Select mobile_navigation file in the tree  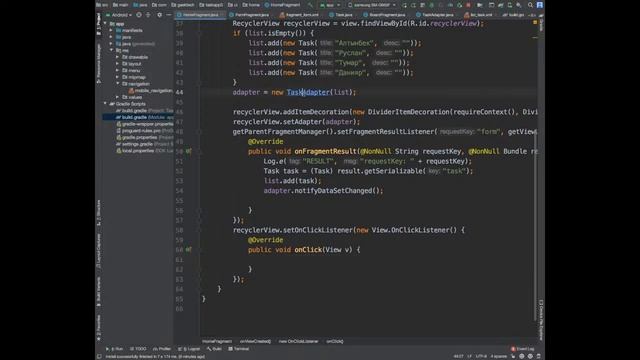(150, 91)
